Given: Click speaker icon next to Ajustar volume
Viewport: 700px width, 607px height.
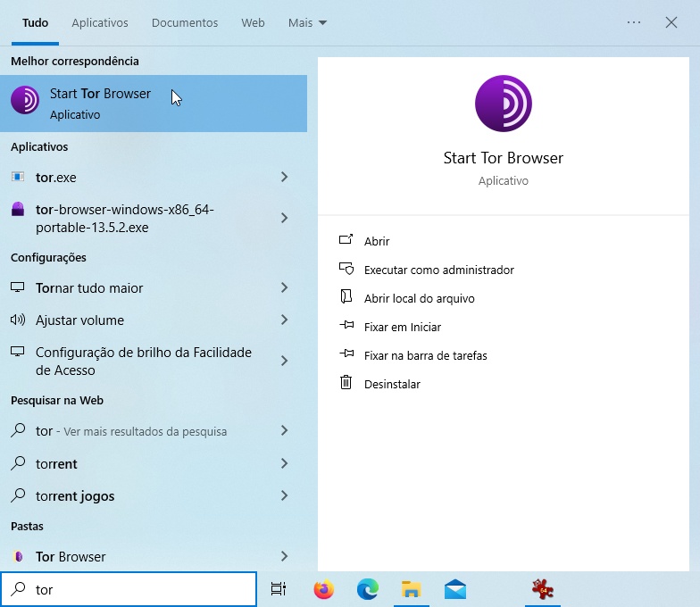Looking at the screenshot, I should pos(18,320).
